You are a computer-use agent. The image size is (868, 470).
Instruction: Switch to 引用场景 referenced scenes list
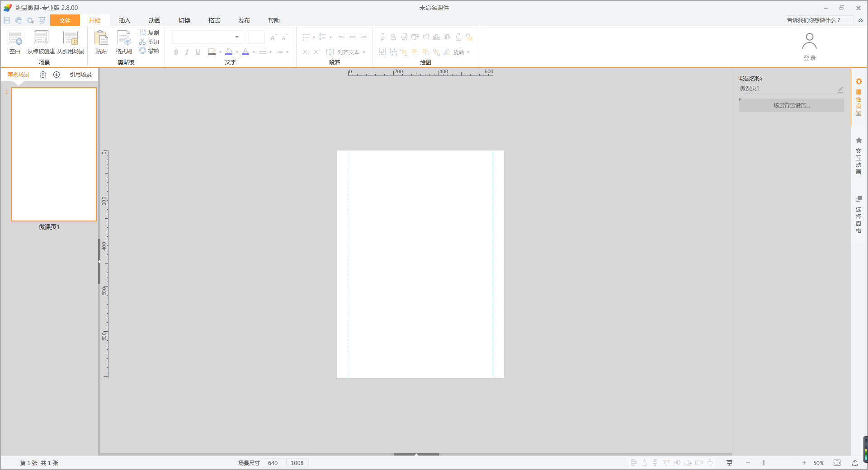(80, 75)
